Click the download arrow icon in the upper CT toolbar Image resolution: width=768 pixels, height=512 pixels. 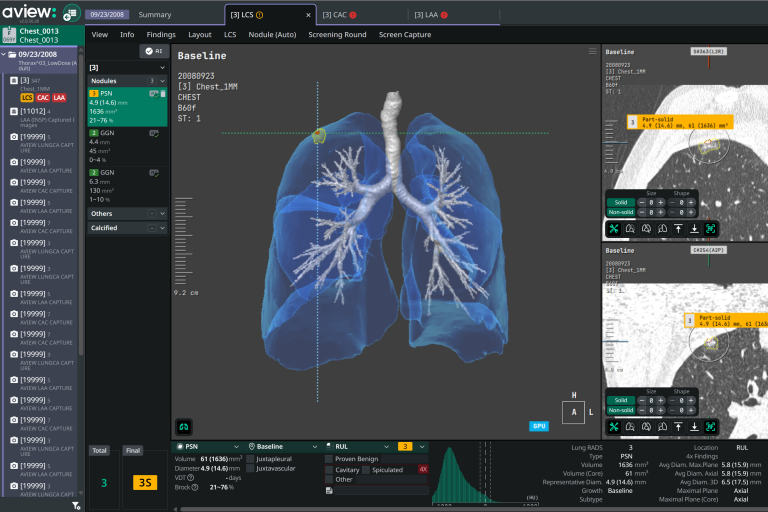(x=694, y=229)
